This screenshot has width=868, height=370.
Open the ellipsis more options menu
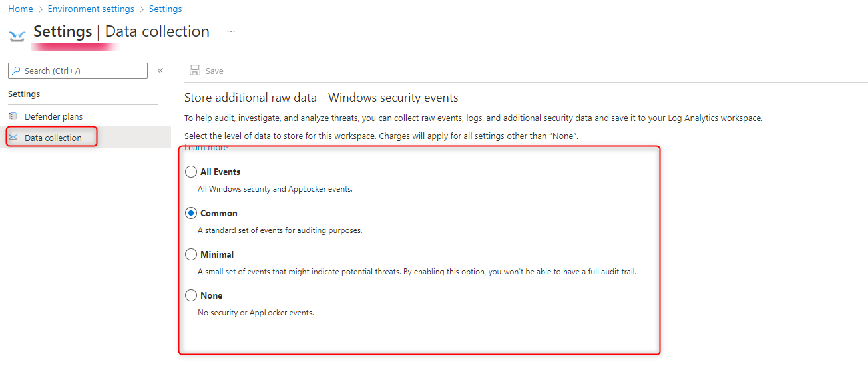coord(231,31)
